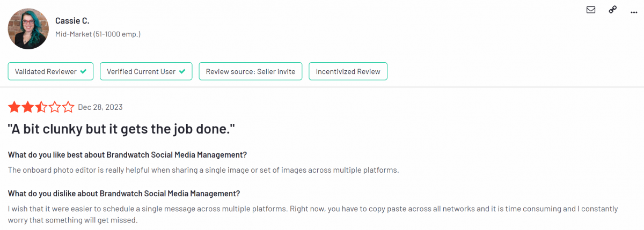
Task: Open the "A bit clunky" review title
Action: [x=121, y=130]
